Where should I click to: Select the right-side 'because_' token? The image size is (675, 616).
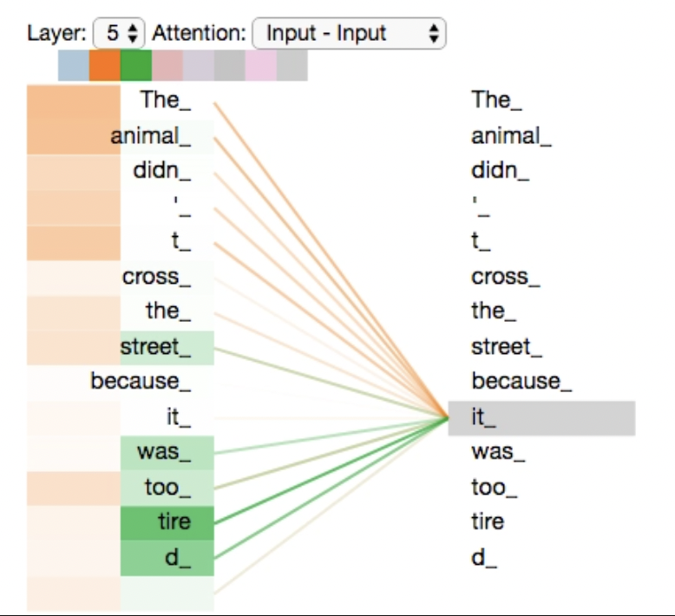pyautogui.click(x=521, y=382)
